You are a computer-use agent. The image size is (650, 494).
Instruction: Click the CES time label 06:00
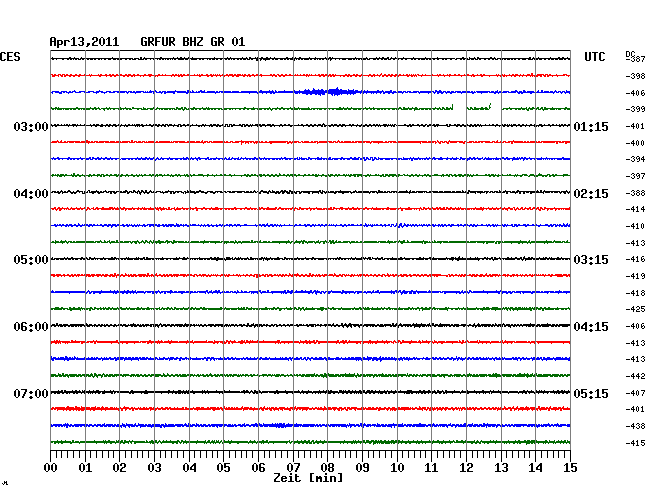click(x=31, y=327)
